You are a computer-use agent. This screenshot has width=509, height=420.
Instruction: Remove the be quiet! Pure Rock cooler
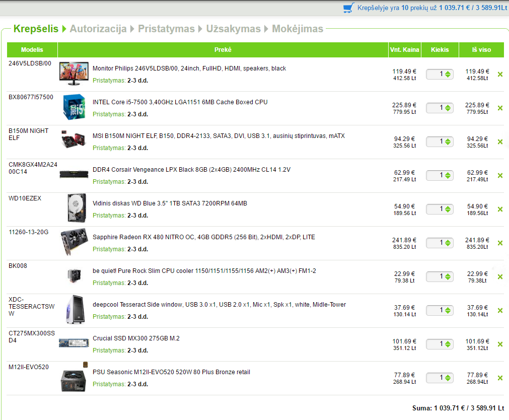pyautogui.click(x=500, y=277)
